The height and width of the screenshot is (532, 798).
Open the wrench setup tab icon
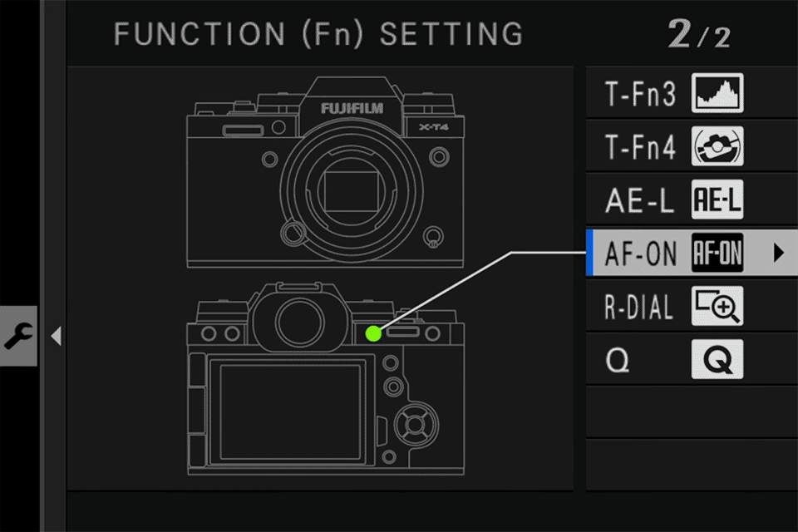pyautogui.click(x=17, y=336)
